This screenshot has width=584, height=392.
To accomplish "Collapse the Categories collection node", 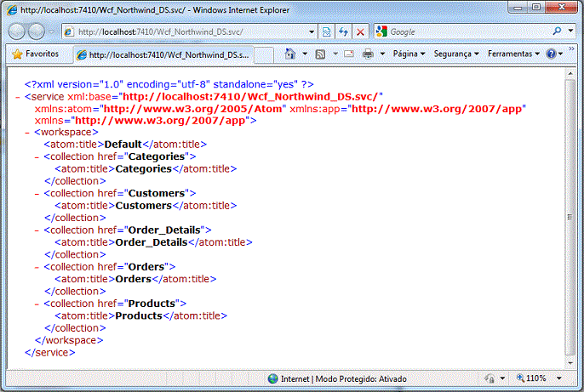I will tap(37, 157).
